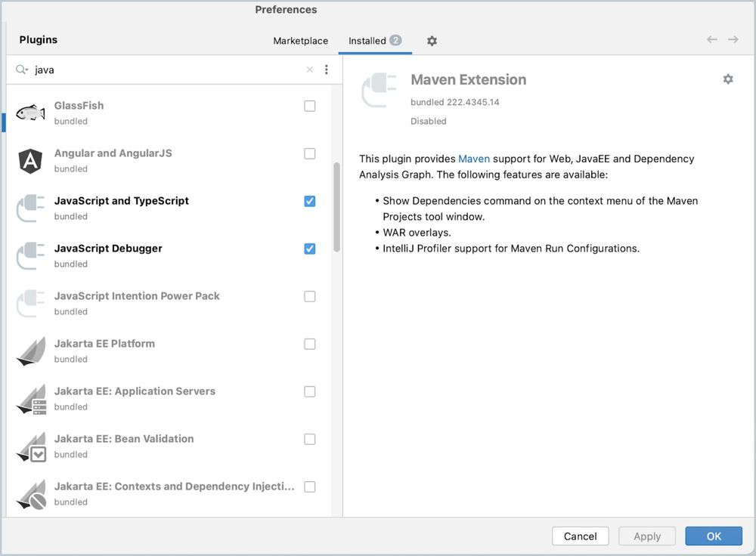Click the back navigation arrow
Viewport: 756px width, 556px height.
pos(711,40)
